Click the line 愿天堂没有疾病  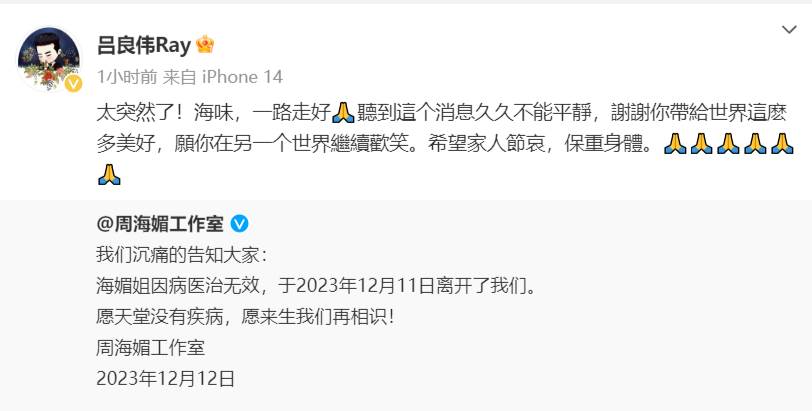tap(245, 316)
